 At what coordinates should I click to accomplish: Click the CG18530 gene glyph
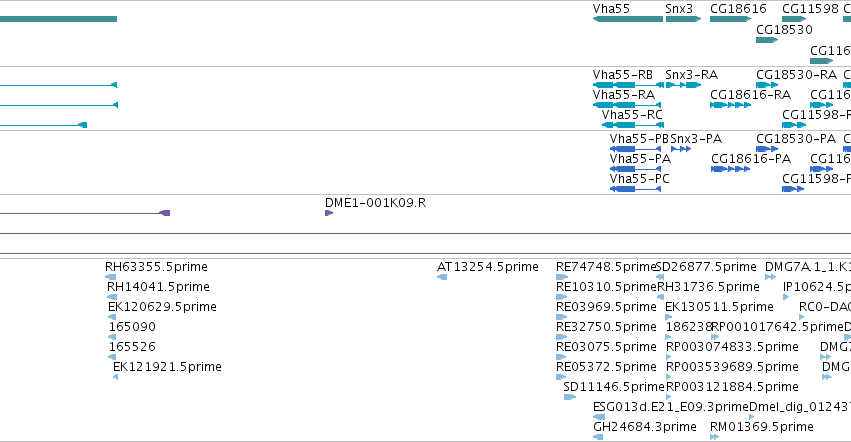(767, 40)
